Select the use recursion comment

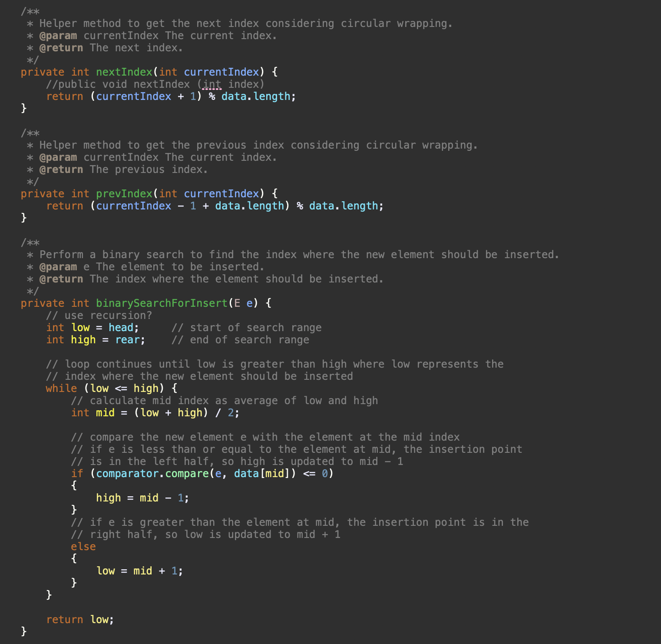point(99,315)
